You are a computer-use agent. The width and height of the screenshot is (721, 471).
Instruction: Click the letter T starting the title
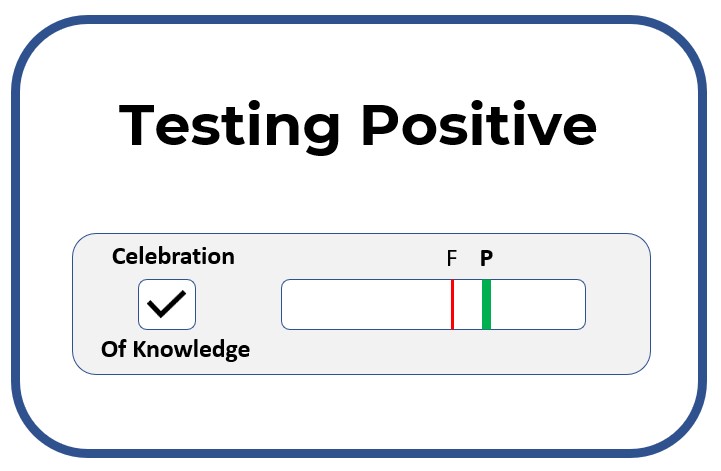tap(137, 125)
